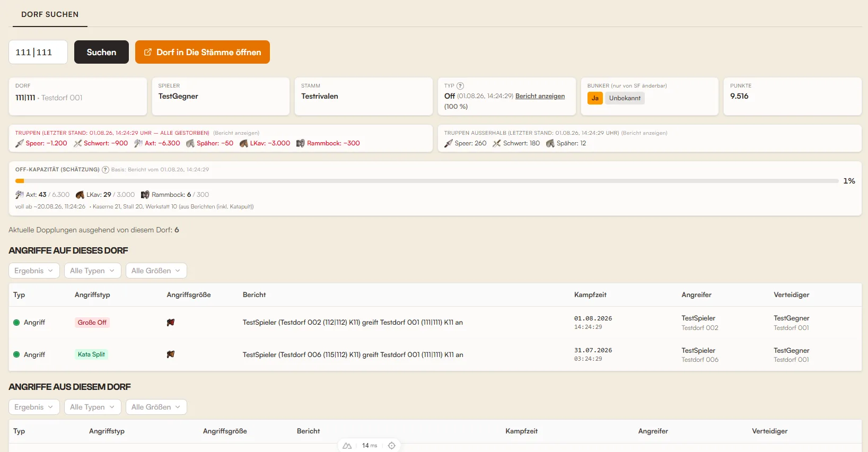This screenshot has width=868, height=452.
Task: Click the TestGegner player name in SPIELER card
Action: 178,96
